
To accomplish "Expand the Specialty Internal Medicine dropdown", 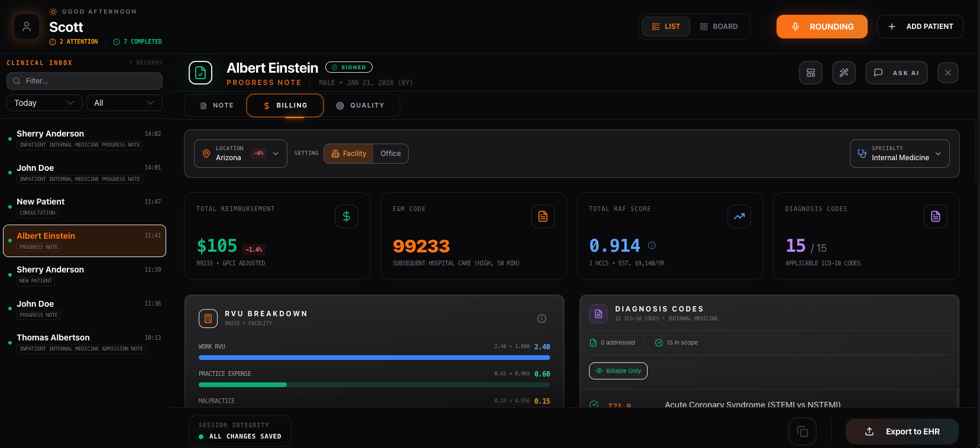I will [x=899, y=154].
